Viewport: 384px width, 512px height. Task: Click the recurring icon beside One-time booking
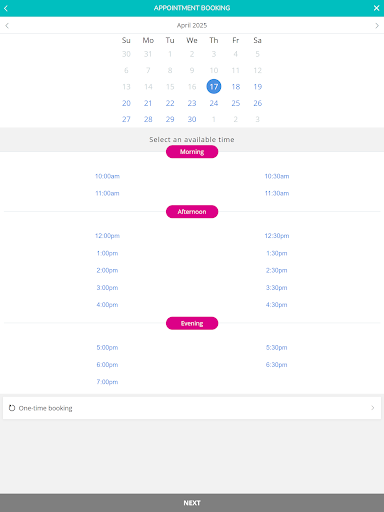coord(12,408)
